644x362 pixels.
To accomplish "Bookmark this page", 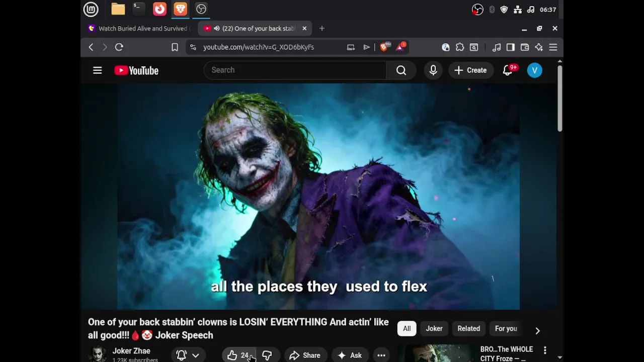I will (x=175, y=47).
